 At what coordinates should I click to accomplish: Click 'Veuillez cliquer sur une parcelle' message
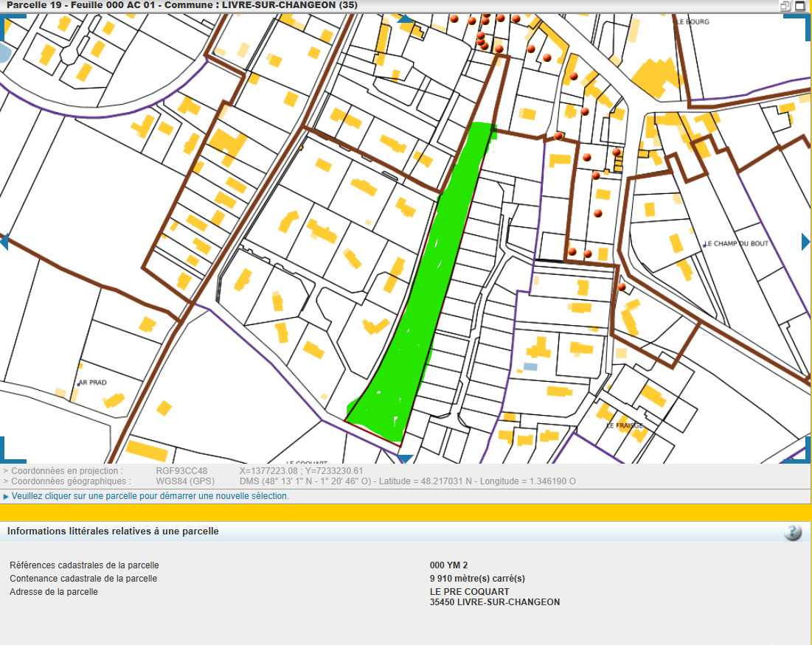point(150,496)
